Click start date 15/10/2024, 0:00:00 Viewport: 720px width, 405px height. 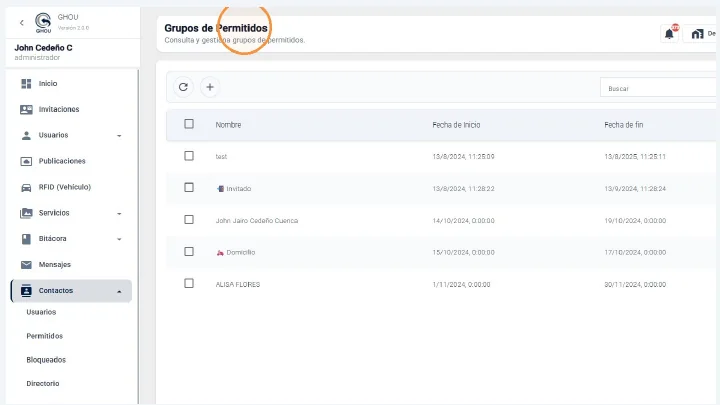463,253
